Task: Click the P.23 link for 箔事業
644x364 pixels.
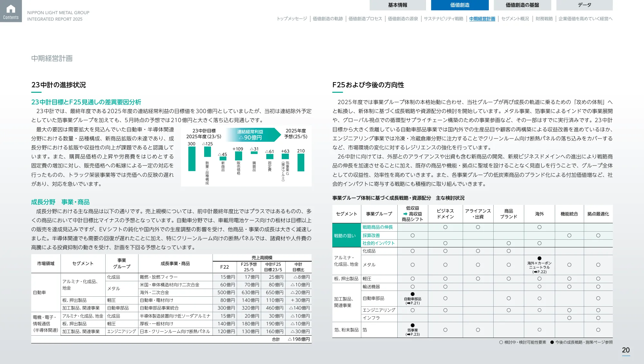Action: pyautogui.click(x=412, y=334)
